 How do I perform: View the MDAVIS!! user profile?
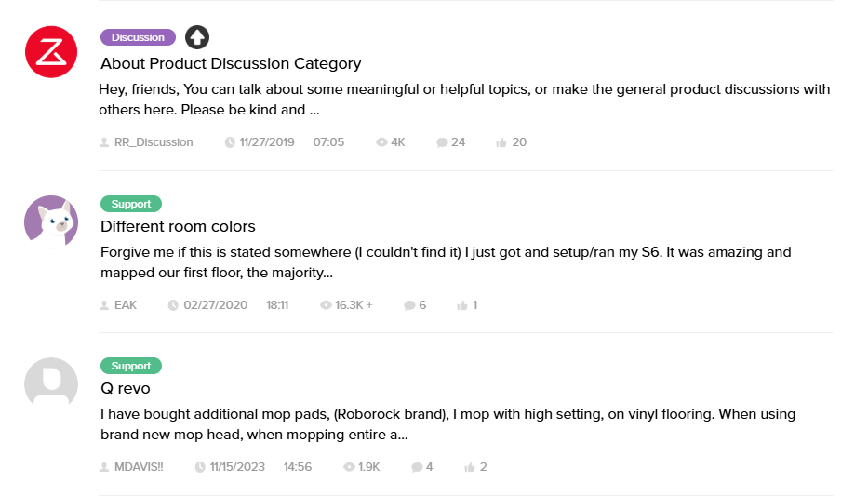pyautogui.click(x=138, y=467)
